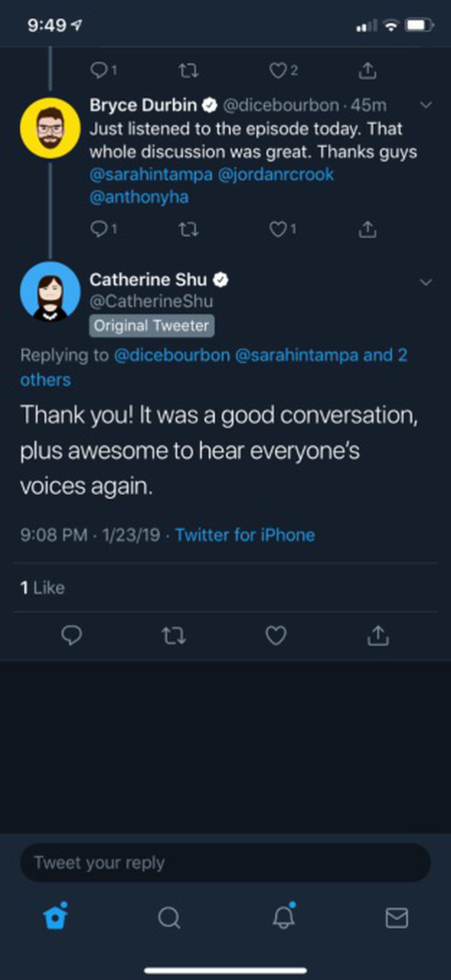Open @sarahintampa's profile mention
451x980 pixels.
(151, 174)
